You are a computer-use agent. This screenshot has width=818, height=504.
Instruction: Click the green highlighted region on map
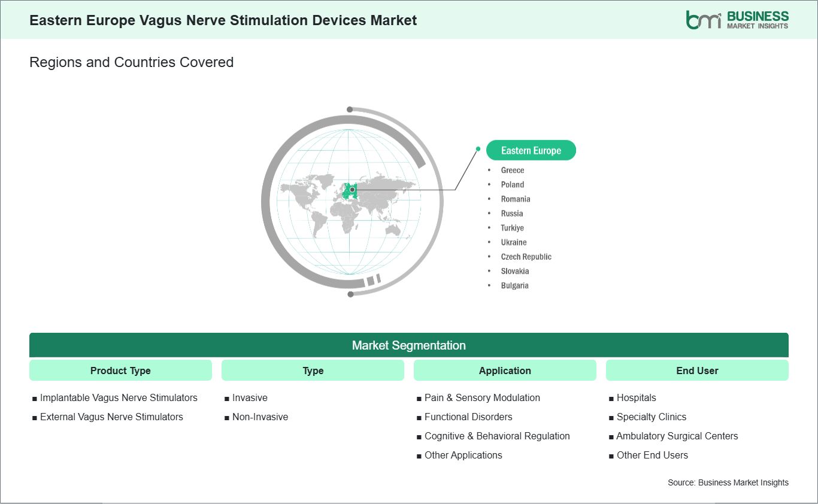pos(349,190)
